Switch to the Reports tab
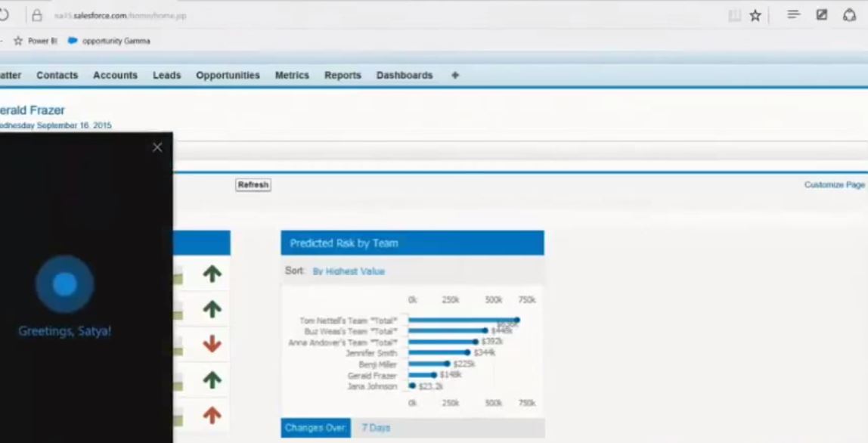 [x=343, y=76]
